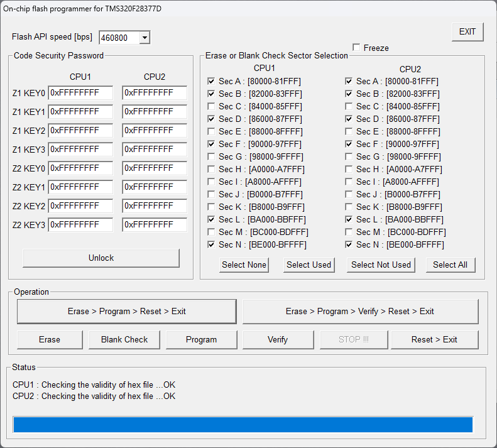Click the Unlock button
Screen dimensions: 497x448
(x=101, y=258)
